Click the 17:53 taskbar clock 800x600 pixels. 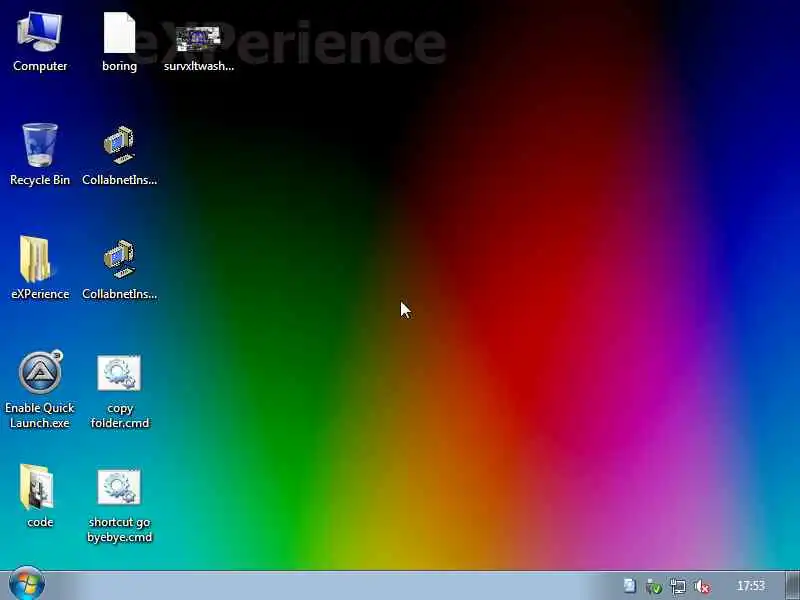pyautogui.click(x=751, y=586)
